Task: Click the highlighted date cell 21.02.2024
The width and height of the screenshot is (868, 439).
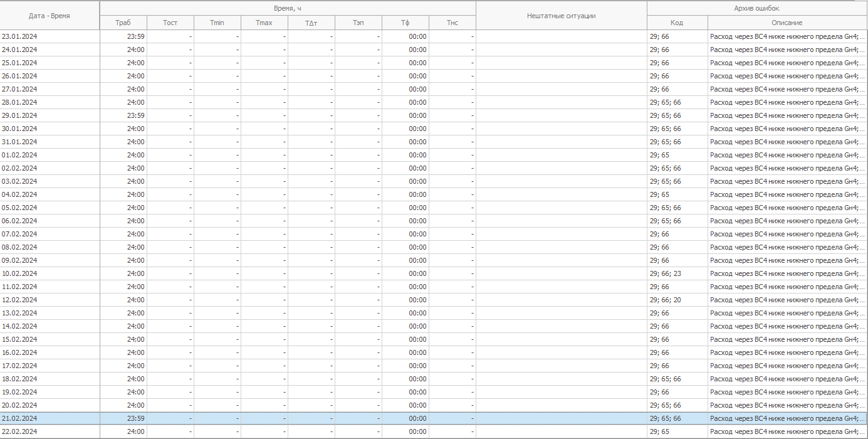Action: coord(50,418)
